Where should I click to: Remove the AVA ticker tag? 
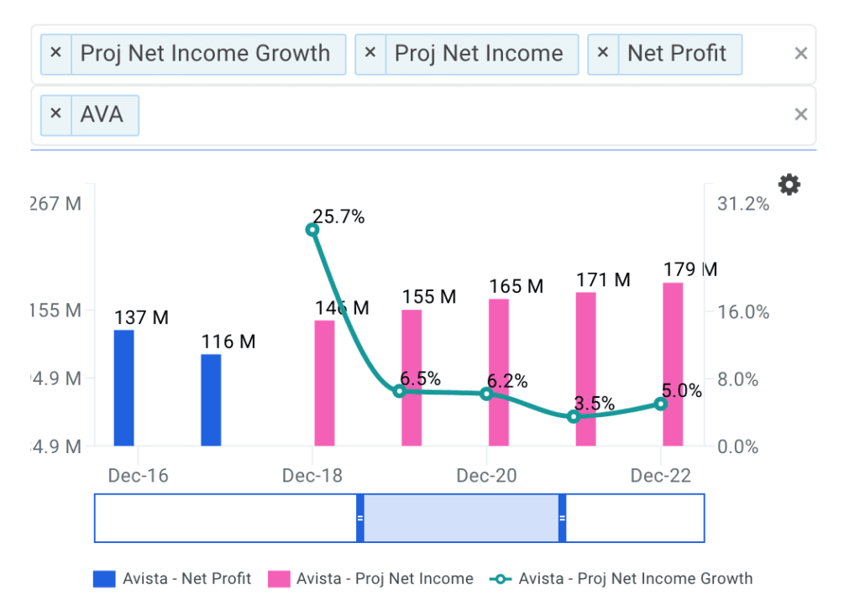coord(55,114)
